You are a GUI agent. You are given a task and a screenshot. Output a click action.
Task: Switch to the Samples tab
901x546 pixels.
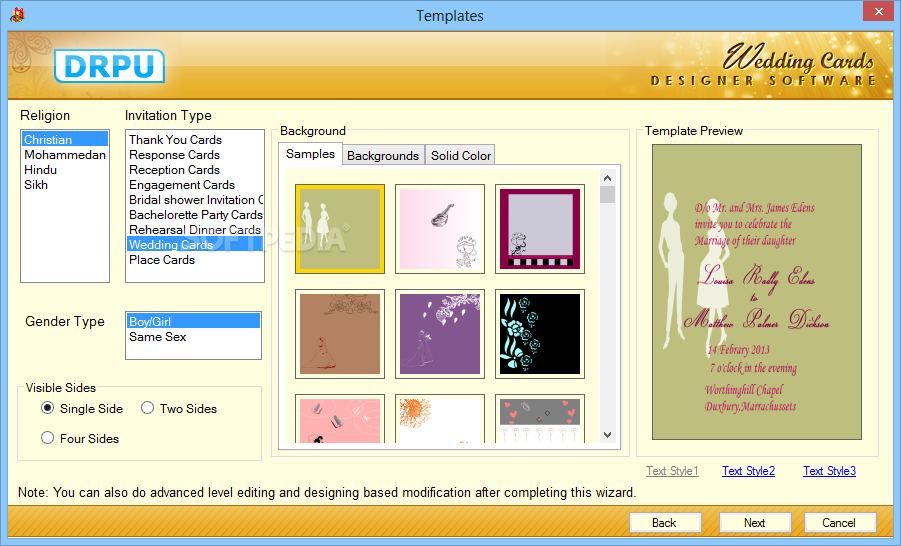click(x=310, y=154)
